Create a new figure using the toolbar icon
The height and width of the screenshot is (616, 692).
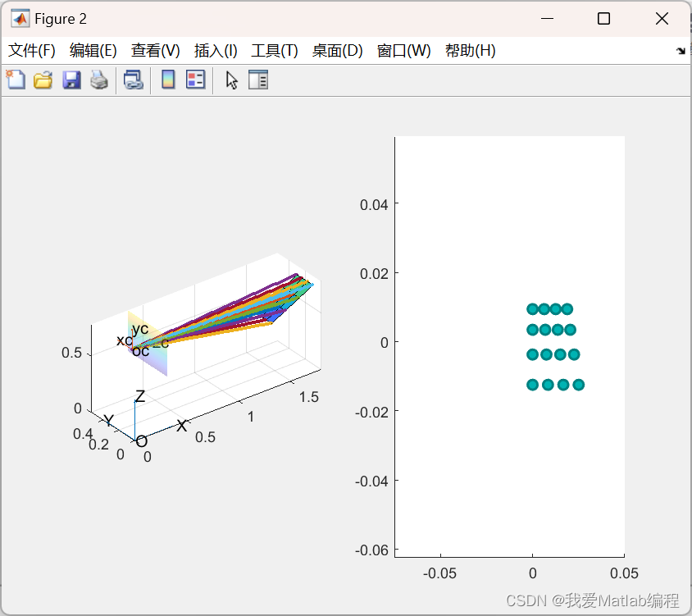(16, 80)
